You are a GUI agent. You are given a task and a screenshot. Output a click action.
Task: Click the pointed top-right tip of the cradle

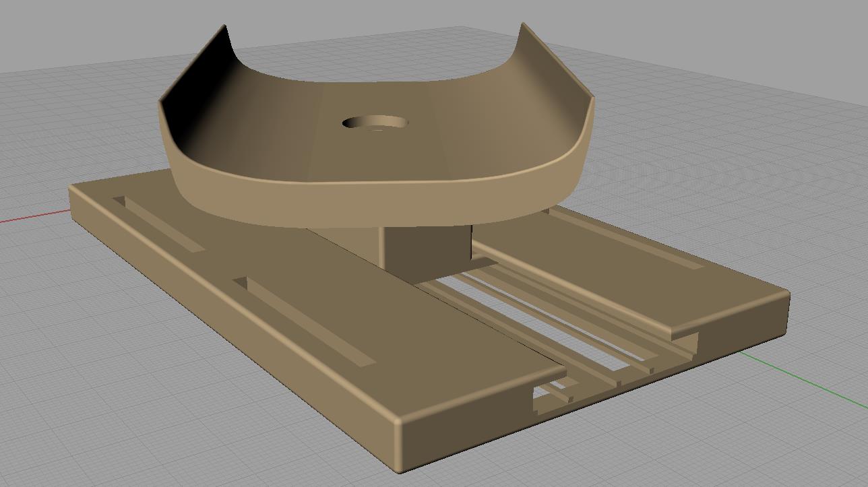(522, 26)
